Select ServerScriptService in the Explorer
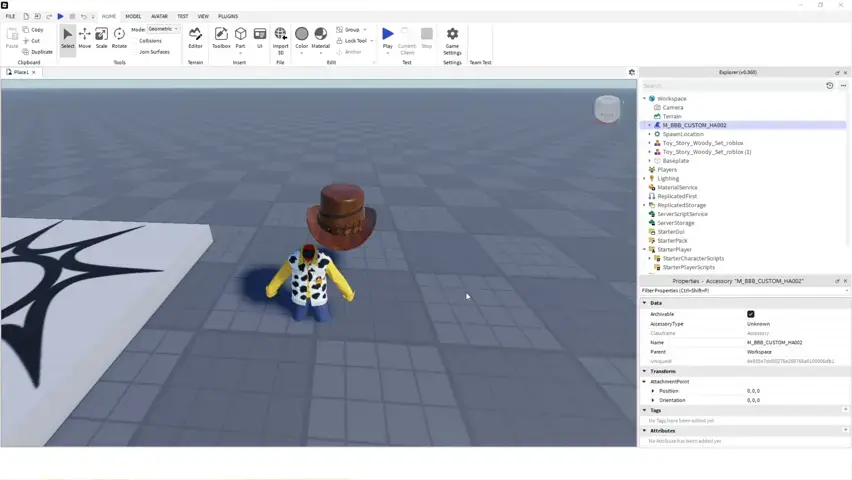Screen dimensions: 852x480 click(x=682, y=214)
